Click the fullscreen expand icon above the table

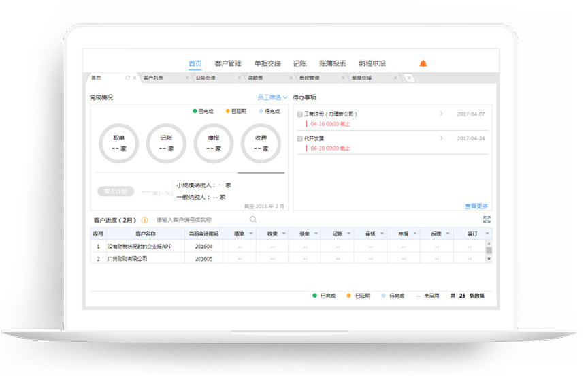(x=487, y=219)
